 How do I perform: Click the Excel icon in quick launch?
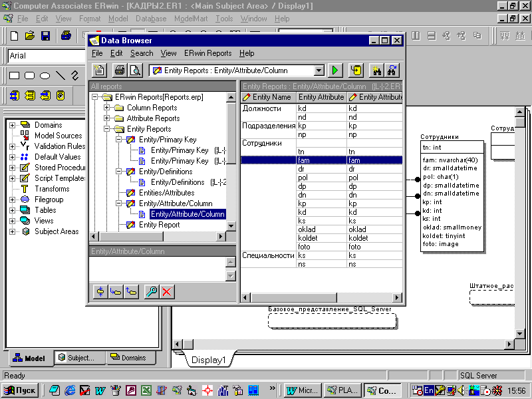(146, 390)
